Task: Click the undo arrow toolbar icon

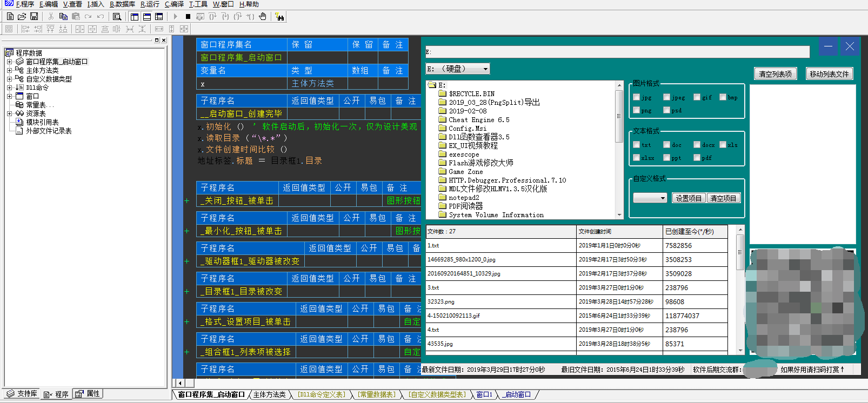Action: [100, 17]
